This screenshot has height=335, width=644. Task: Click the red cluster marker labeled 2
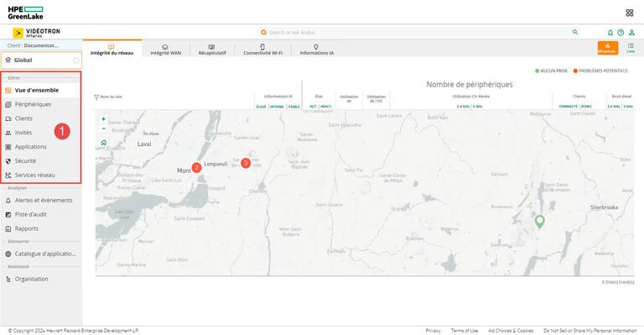click(196, 167)
